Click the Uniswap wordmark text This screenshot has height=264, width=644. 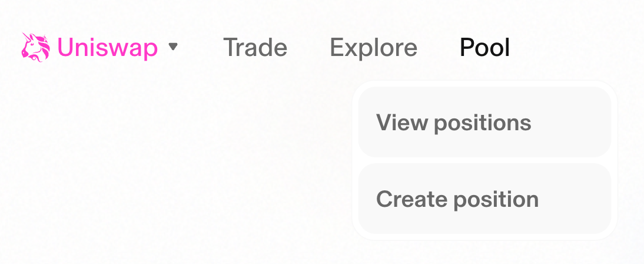(108, 48)
